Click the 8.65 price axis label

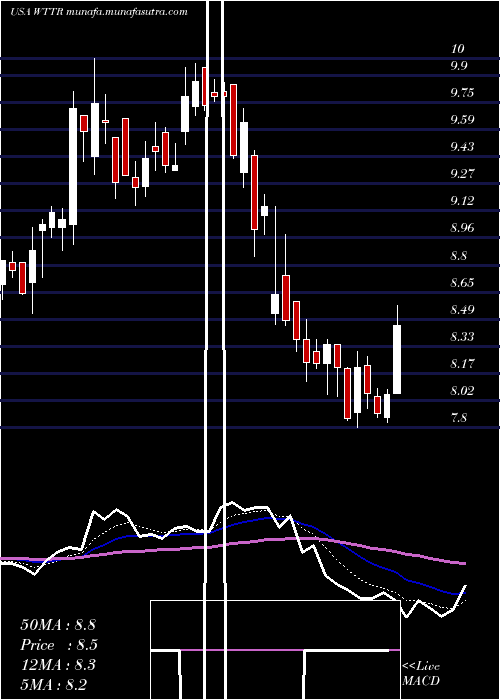462,283
